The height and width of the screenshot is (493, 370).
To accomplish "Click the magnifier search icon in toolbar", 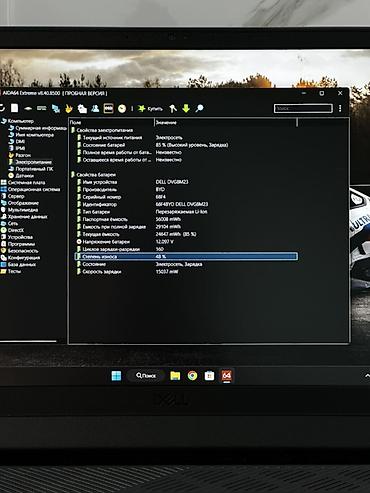I will coord(199,108).
